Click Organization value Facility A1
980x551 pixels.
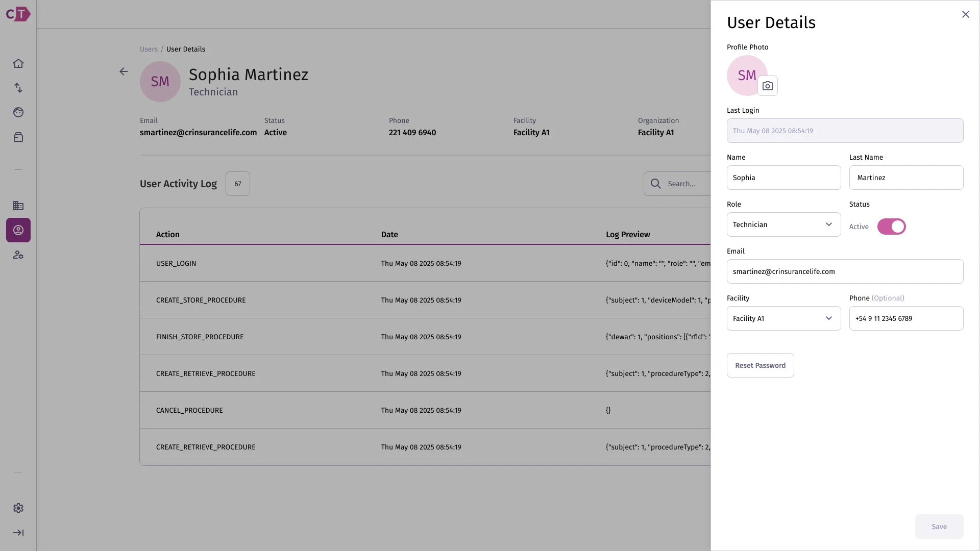656,133
